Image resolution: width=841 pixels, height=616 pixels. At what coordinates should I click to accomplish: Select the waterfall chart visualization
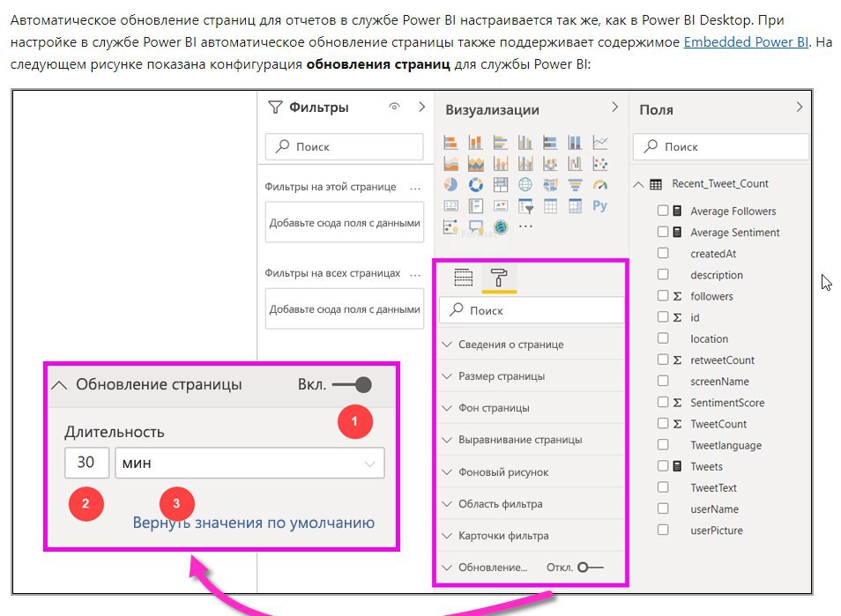point(575,164)
